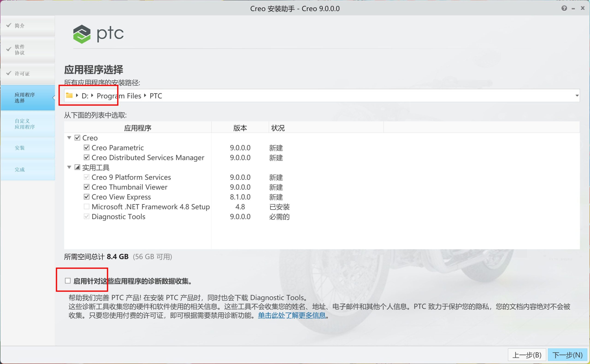Uncheck Creo View Express

pos(86,197)
